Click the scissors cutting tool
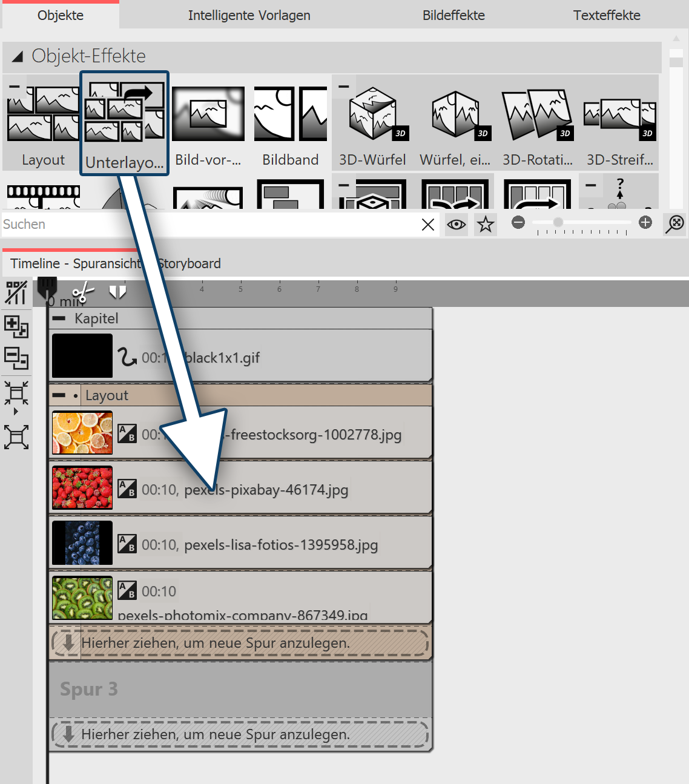The width and height of the screenshot is (689, 784). click(83, 292)
